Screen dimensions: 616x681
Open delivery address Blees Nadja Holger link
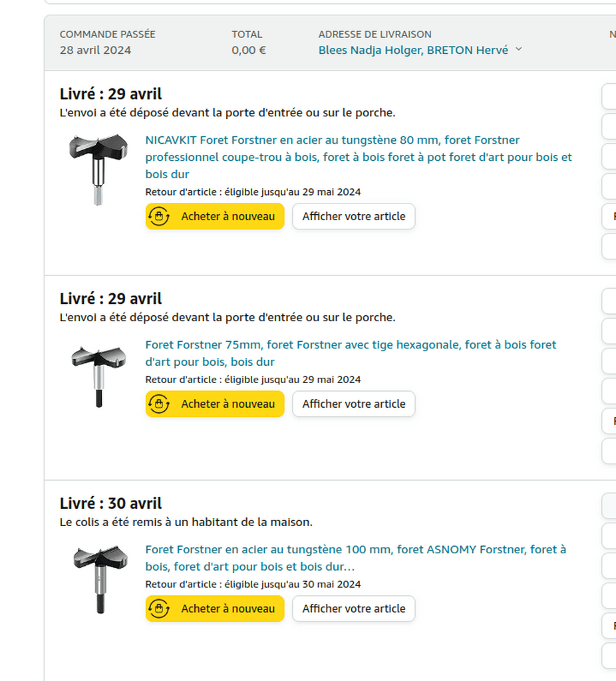(413, 51)
